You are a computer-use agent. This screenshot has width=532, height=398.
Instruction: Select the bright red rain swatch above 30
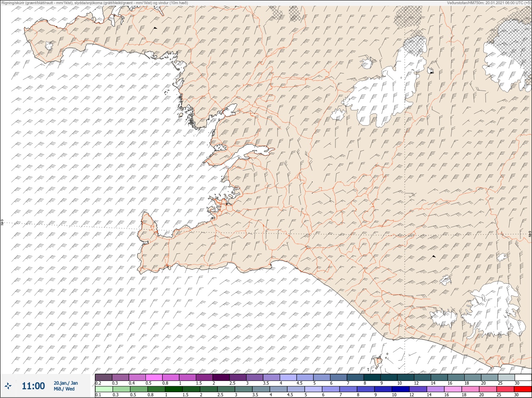(x=523, y=389)
